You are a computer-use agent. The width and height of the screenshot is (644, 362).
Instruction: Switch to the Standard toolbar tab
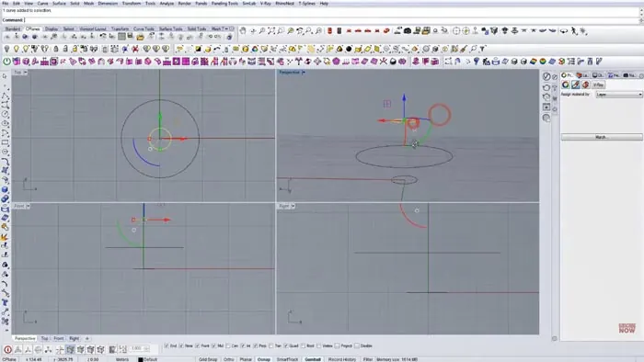[x=12, y=29]
